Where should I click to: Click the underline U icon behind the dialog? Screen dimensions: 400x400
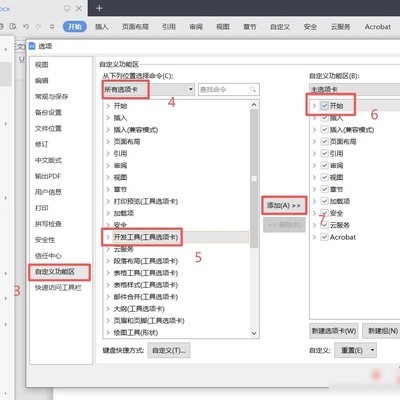22,59
